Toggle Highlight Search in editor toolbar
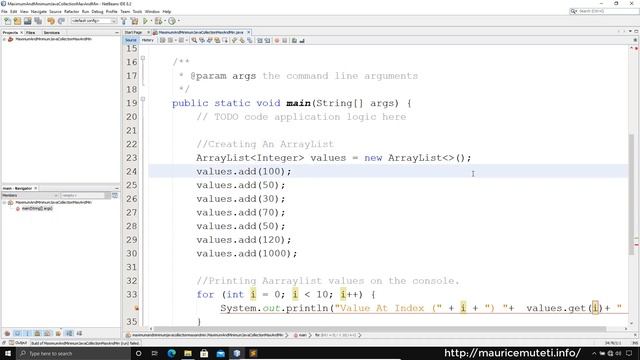Screen dimensions: 640x360 pos(217,40)
